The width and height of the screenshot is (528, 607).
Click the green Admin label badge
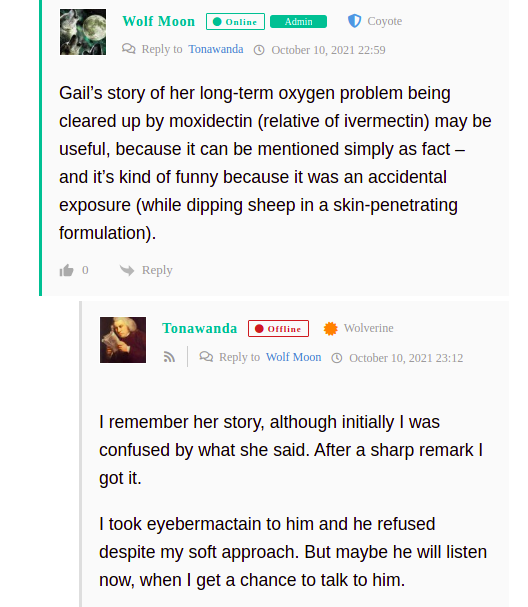[x=298, y=22]
